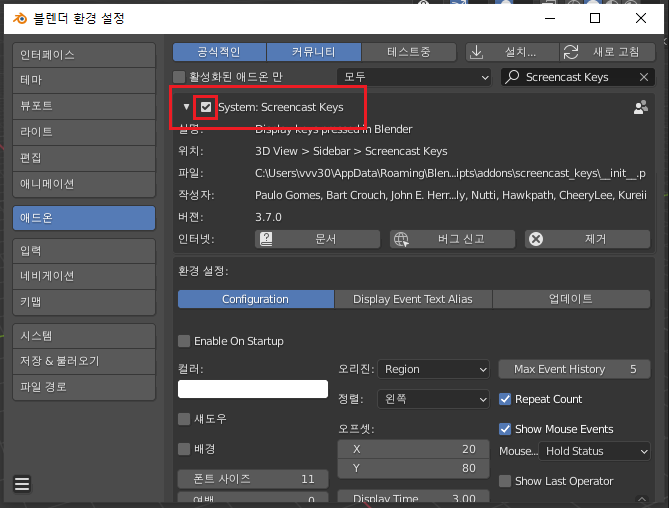Open the 뷰포트 preferences section
The height and width of the screenshot is (508, 669).
84,106
